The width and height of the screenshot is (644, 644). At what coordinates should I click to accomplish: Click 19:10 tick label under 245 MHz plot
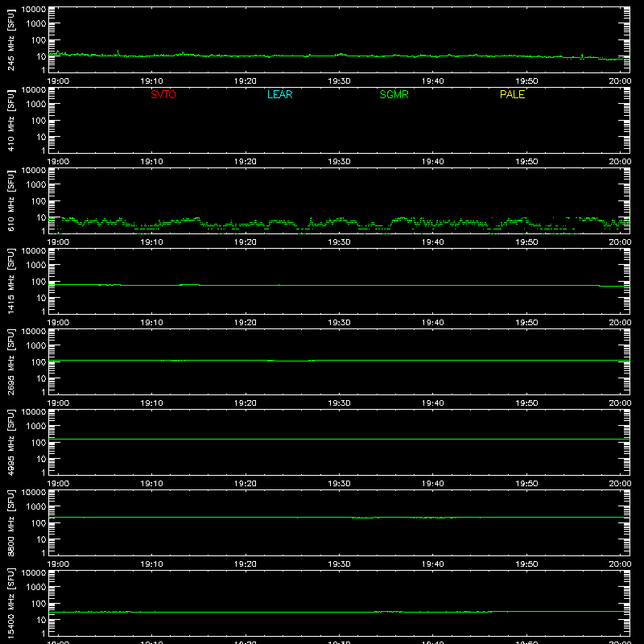click(x=151, y=81)
